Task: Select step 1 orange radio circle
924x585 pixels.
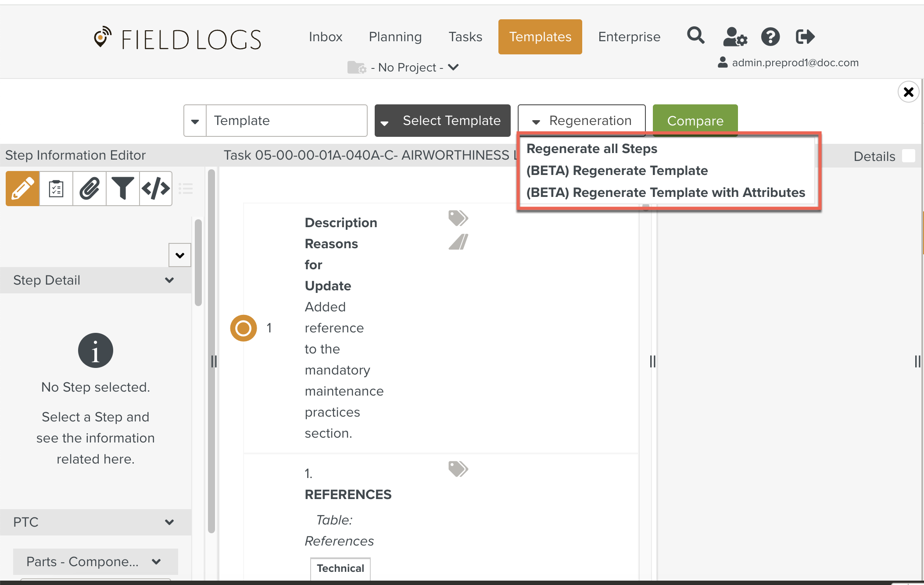Action: click(244, 328)
